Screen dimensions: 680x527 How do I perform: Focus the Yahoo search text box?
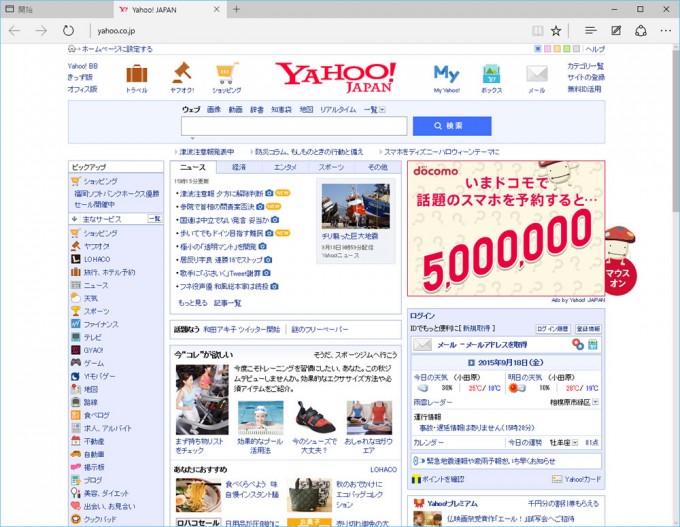coord(294,126)
